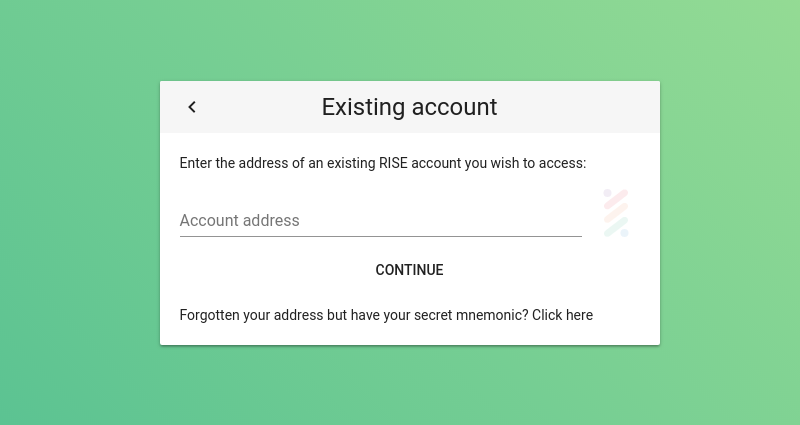Focus the Account address input field

381,220
